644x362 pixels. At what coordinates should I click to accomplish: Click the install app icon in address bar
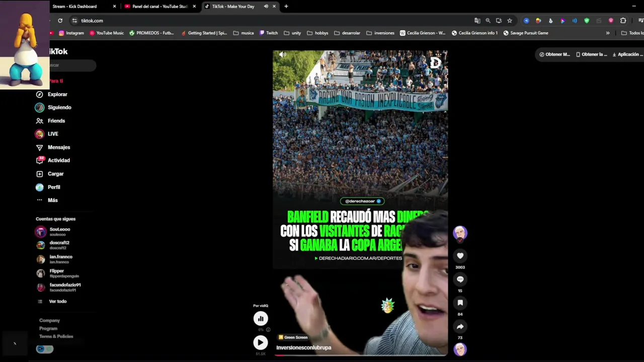[x=499, y=21]
